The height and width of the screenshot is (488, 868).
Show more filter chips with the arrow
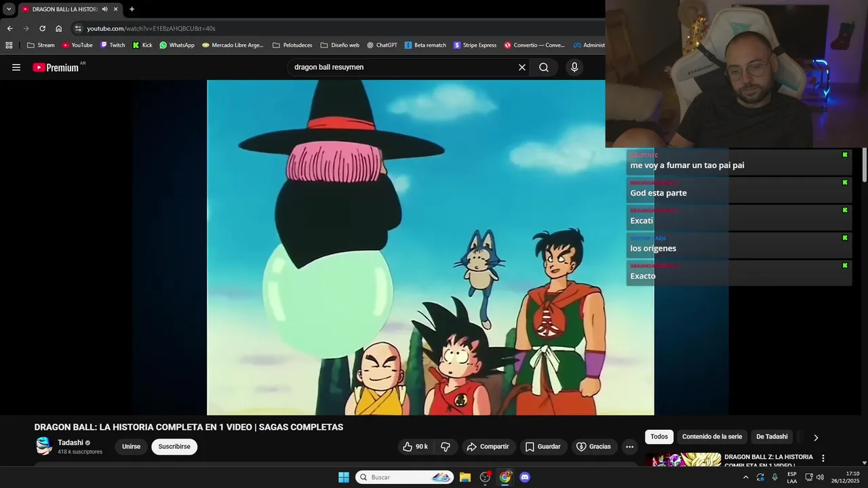coord(816,437)
